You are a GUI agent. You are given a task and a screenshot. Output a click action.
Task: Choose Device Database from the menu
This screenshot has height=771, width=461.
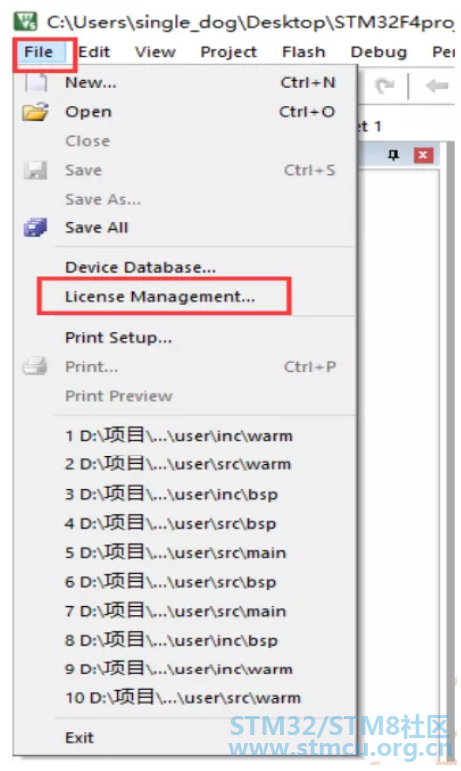click(141, 267)
